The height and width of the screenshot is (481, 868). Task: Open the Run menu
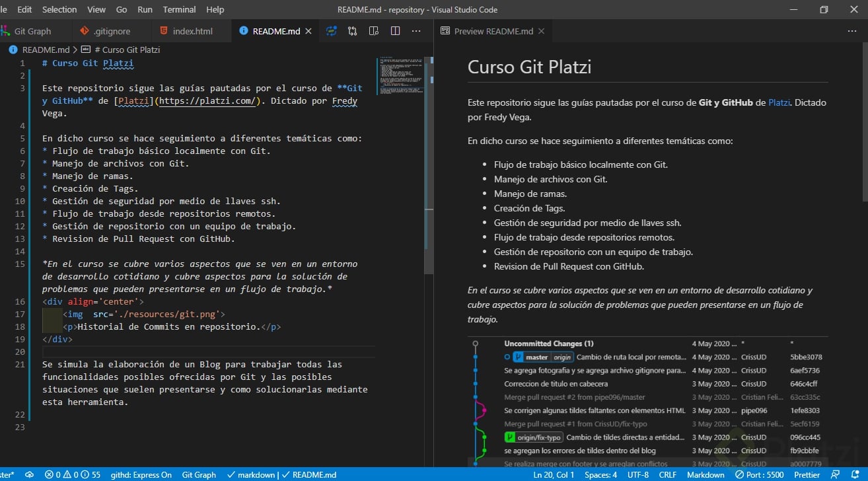tap(145, 9)
